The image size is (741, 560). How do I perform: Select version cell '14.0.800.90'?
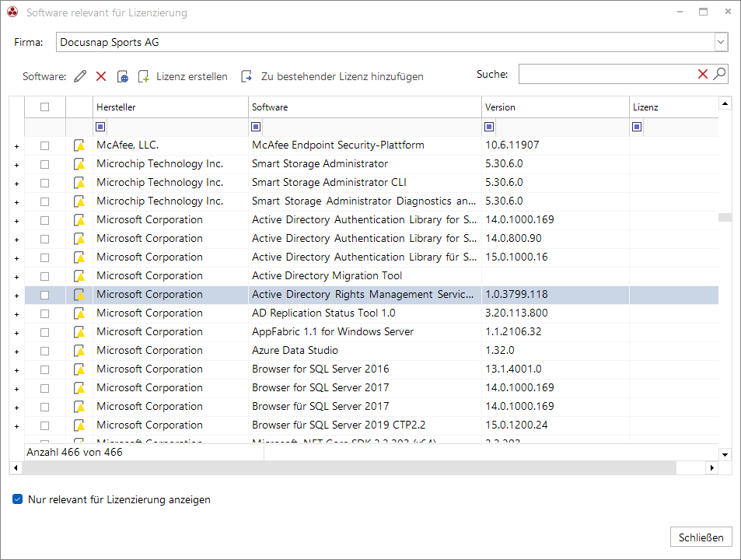click(555, 239)
